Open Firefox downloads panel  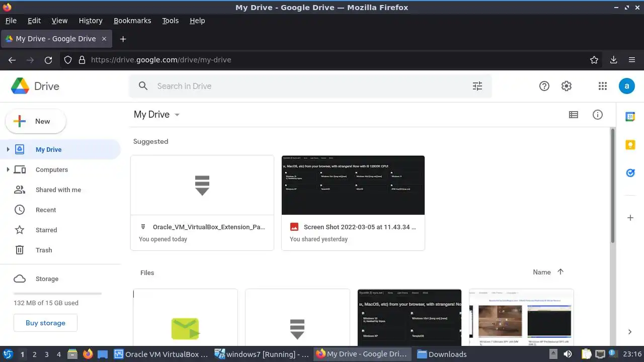613,60
